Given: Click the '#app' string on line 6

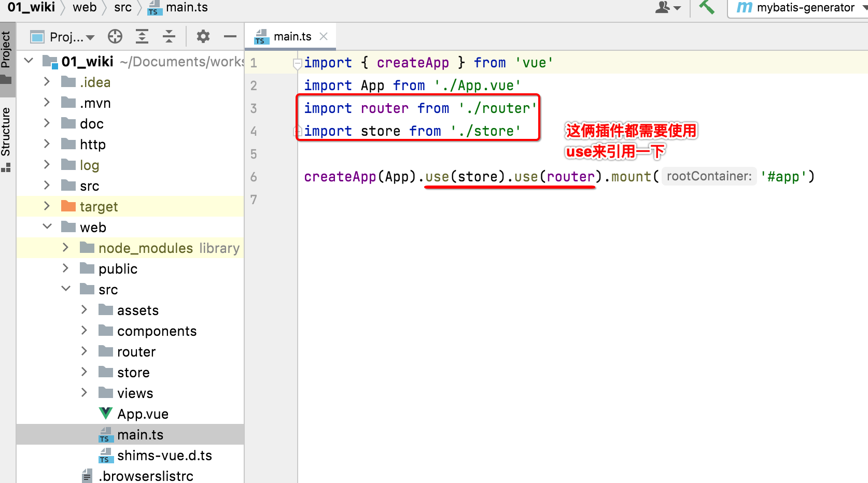Looking at the screenshot, I should 783,177.
